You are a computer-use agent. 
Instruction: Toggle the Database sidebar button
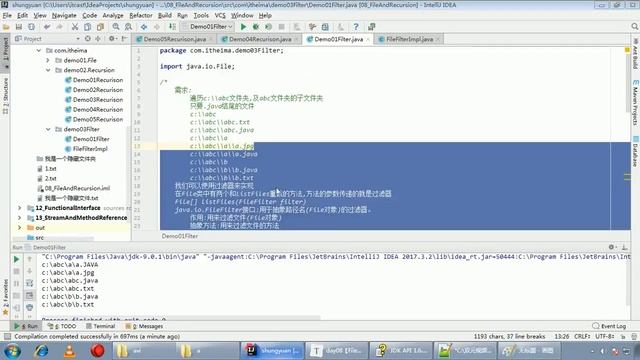[x=635, y=151]
